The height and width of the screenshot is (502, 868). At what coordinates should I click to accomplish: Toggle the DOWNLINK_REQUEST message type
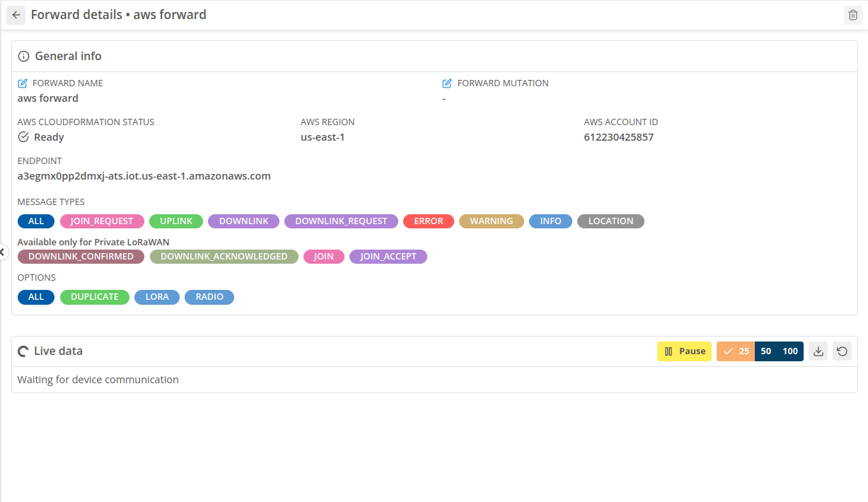point(341,221)
